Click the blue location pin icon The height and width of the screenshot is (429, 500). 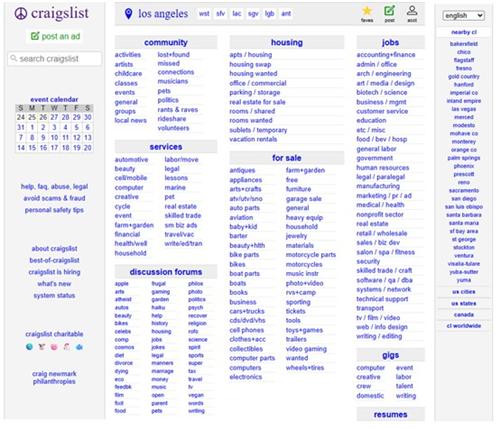click(128, 14)
